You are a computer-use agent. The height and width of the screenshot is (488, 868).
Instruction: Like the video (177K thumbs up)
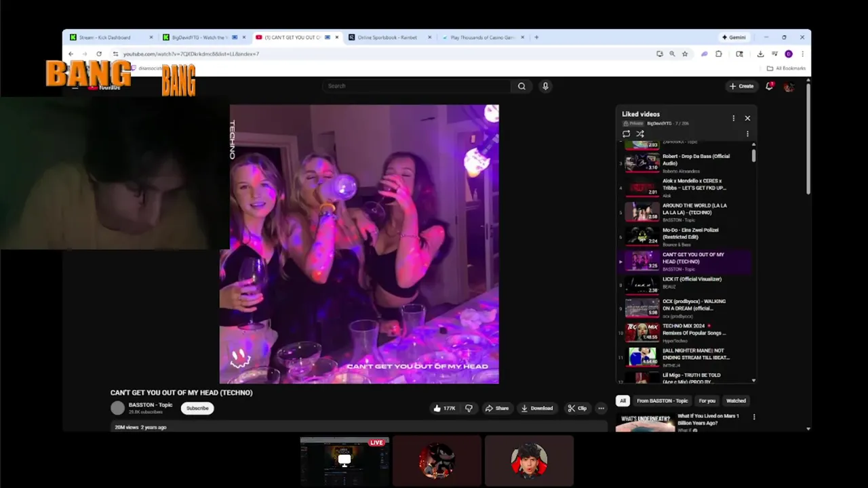point(444,408)
